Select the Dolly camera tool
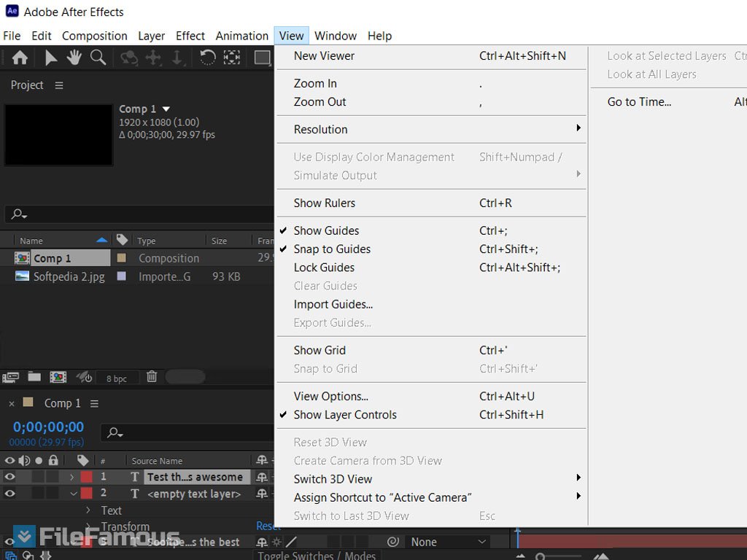 click(177, 58)
